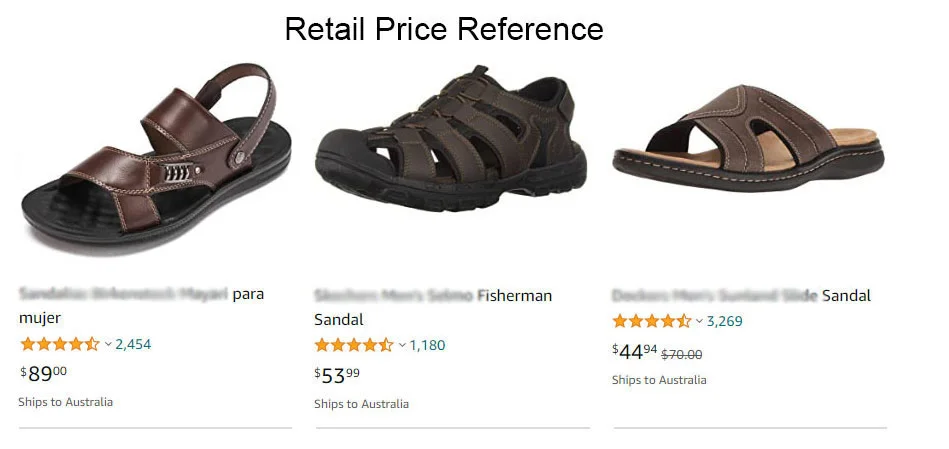Click star rating of the Slide Sandal
Image resolution: width=949 pixels, height=449 pixels.
pyautogui.click(x=651, y=321)
